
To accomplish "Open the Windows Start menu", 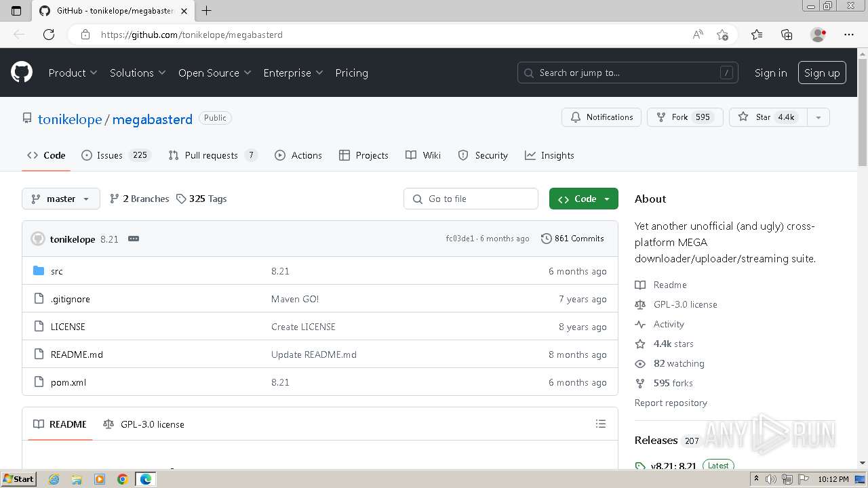I will tap(18, 479).
